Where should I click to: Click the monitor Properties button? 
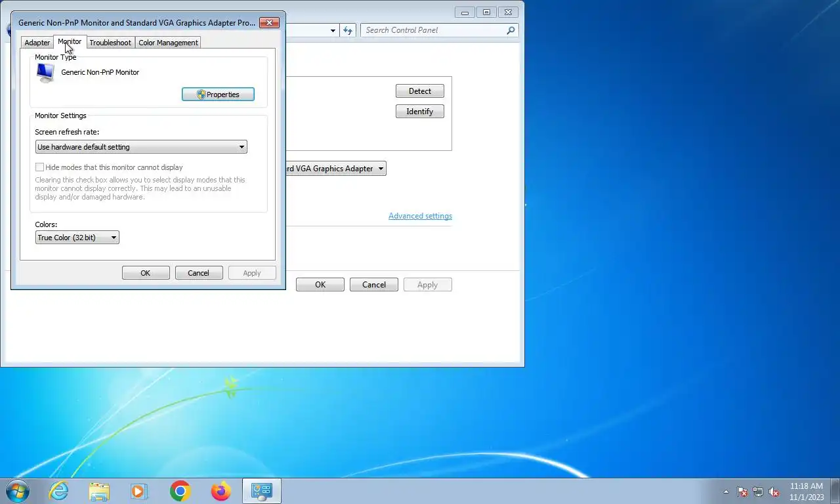tap(218, 94)
